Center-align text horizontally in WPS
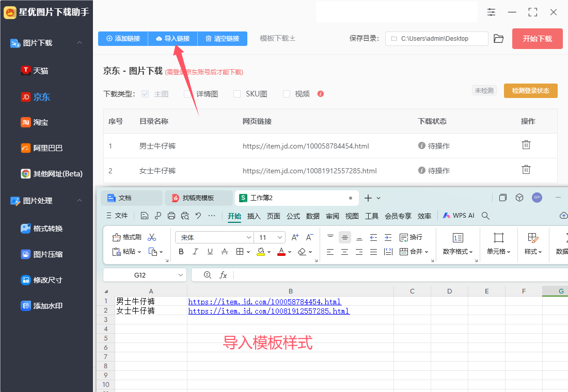This screenshot has height=392, width=568. pyautogui.click(x=344, y=252)
